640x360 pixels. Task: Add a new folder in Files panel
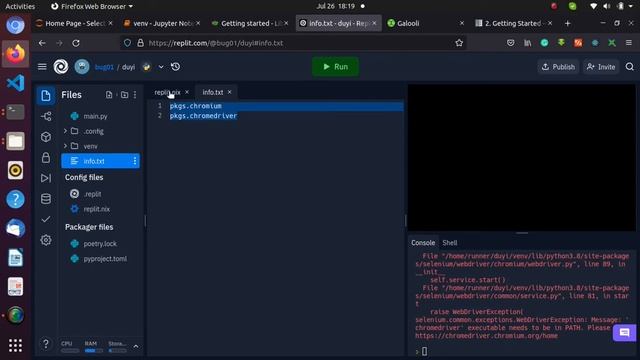(124, 95)
